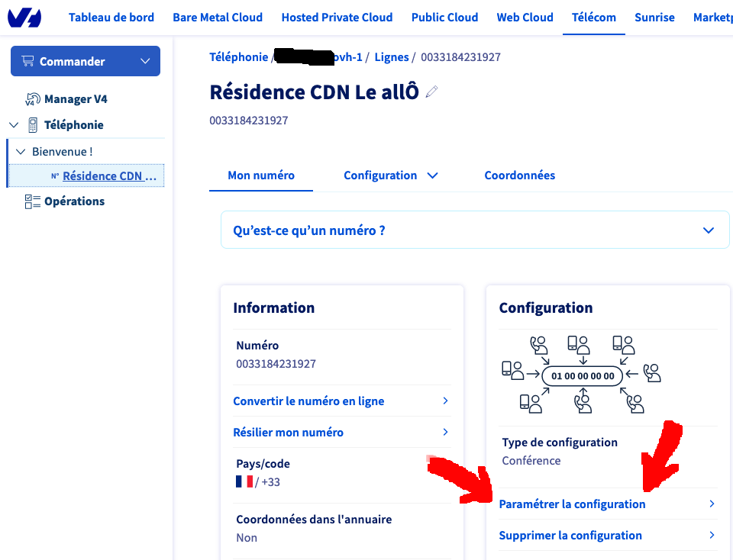The height and width of the screenshot is (560, 733).
Task: Click the Opérations checklist icon
Action: (32, 201)
